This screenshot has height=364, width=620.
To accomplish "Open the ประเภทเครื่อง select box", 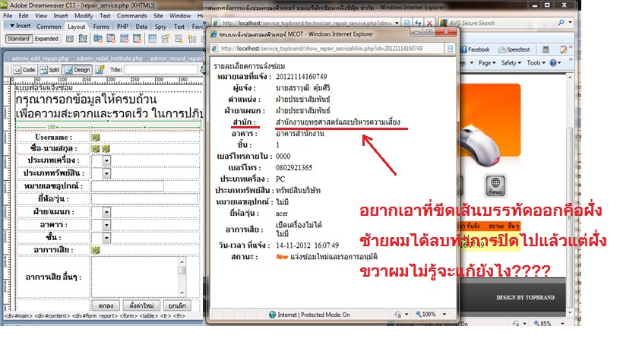I will (106, 160).
